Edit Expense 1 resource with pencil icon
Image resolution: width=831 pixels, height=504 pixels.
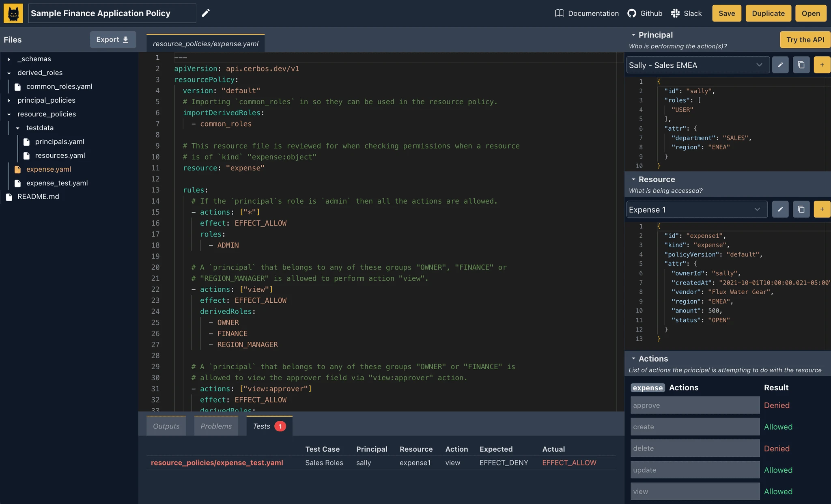[x=780, y=209]
